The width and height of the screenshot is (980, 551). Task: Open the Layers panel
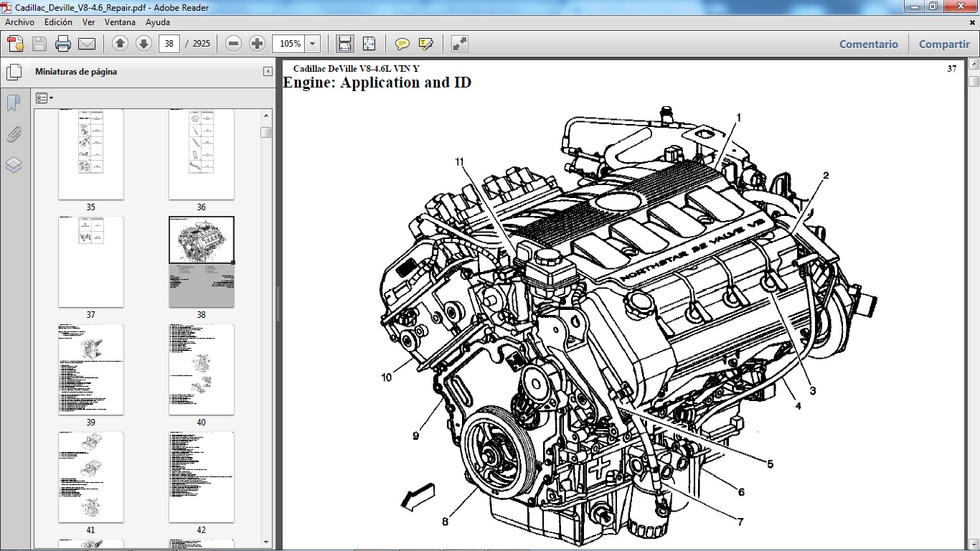click(x=13, y=164)
